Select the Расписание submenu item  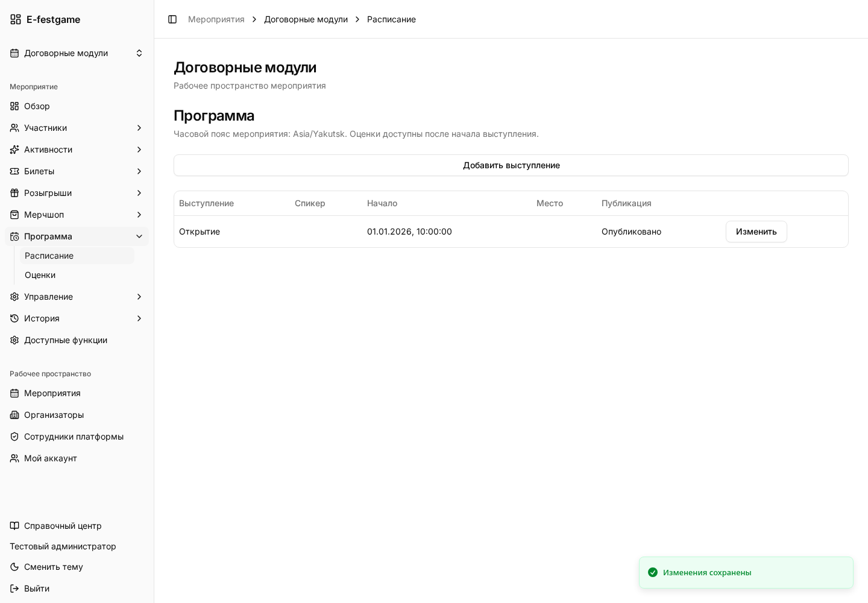[x=77, y=256]
